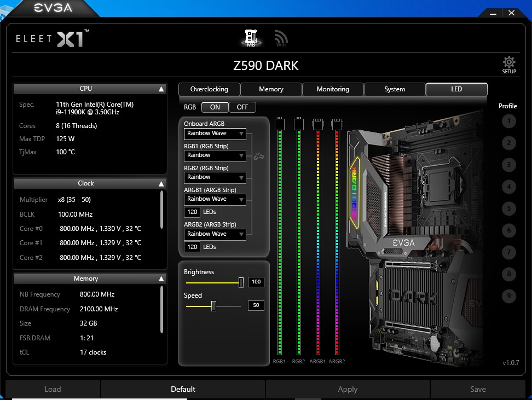The image size is (532, 400).
Task: Select profile slot 2
Action: (508, 143)
